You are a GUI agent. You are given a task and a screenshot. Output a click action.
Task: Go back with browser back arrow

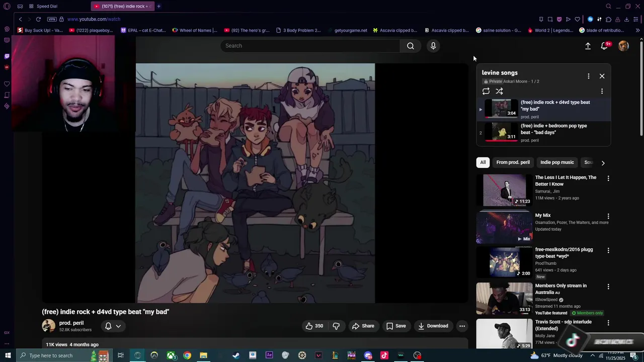[x=20, y=19]
